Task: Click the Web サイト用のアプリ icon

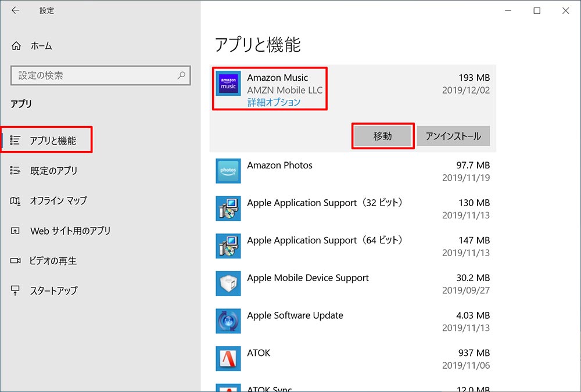Action: pos(15,231)
